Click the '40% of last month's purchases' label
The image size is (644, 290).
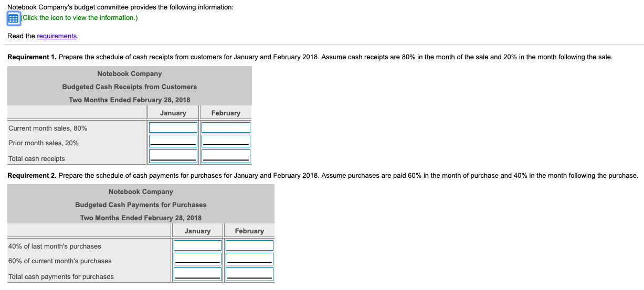55,246
